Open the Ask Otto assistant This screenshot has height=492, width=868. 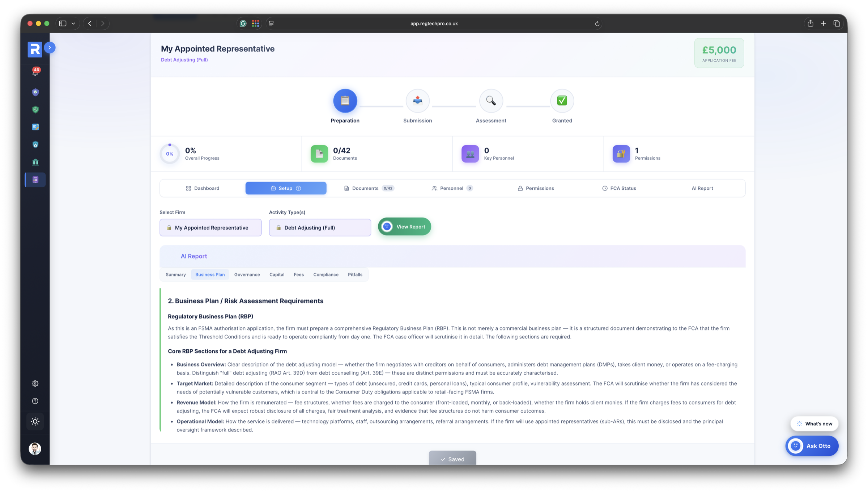(812, 446)
